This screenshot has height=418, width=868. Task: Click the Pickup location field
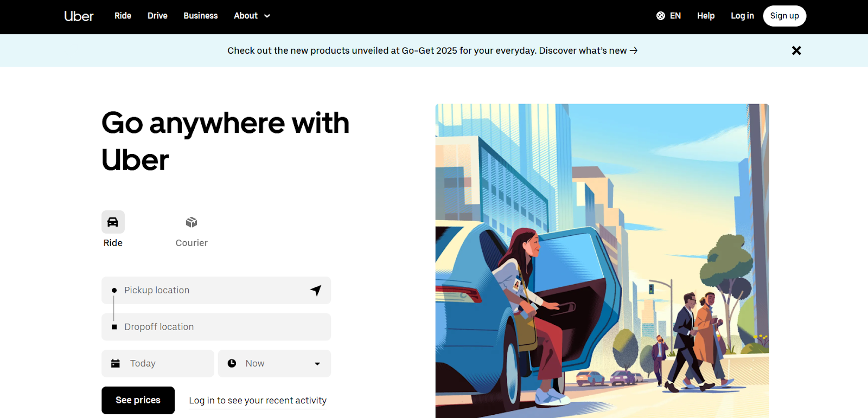click(216, 291)
